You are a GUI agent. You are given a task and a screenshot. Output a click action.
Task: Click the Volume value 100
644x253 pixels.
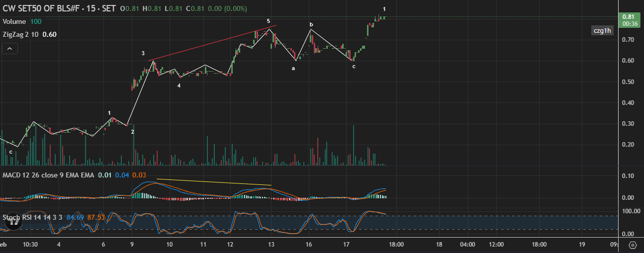[36, 22]
